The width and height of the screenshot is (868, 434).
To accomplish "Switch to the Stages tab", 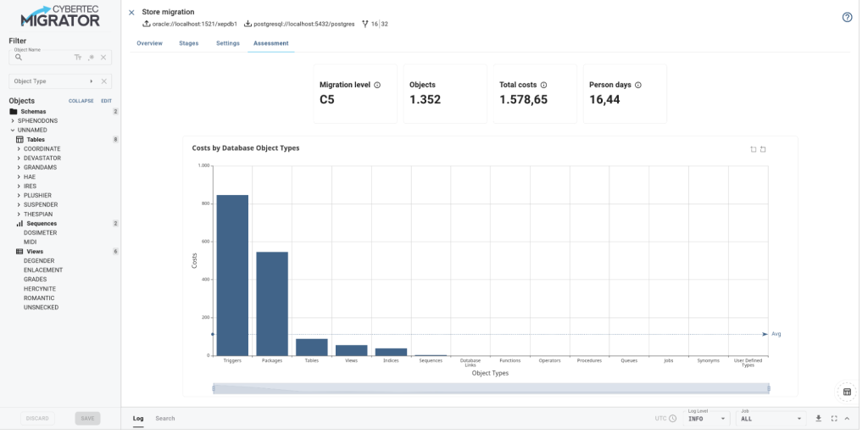I will click(x=189, y=43).
